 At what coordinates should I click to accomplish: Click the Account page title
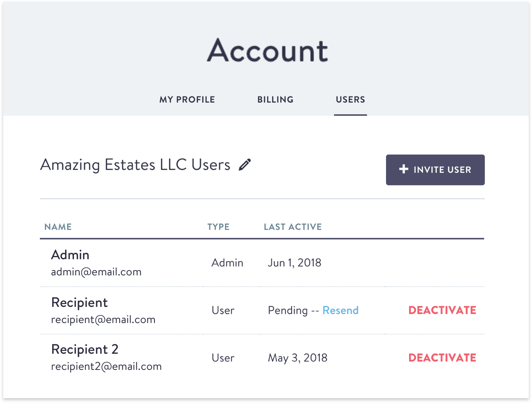pyautogui.click(x=268, y=50)
